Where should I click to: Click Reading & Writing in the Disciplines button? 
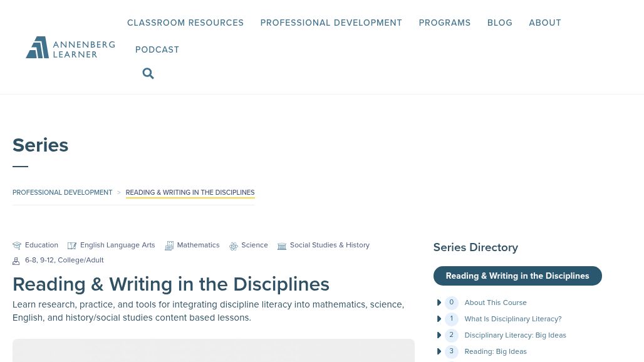pos(517,276)
